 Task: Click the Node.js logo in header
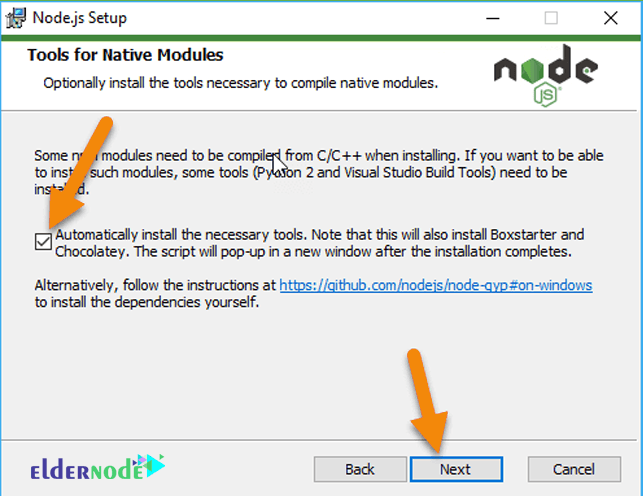pyautogui.click(x=546, y=75)
